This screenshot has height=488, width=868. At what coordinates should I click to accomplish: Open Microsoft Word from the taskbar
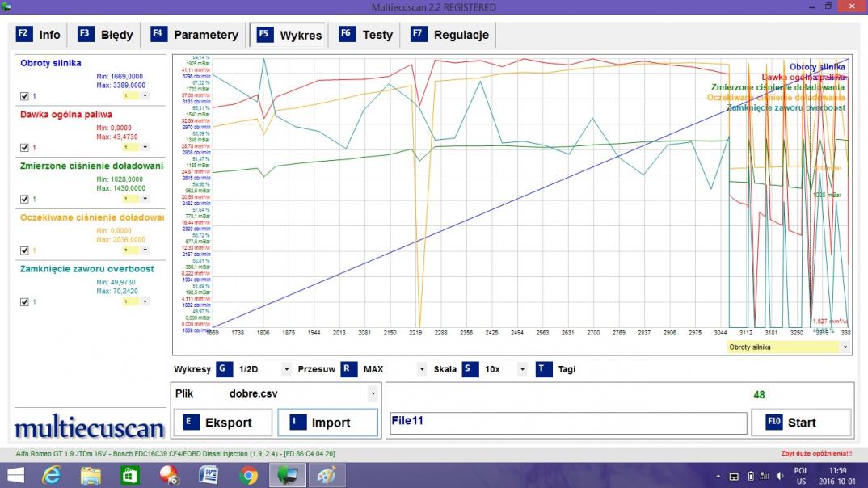209,476
